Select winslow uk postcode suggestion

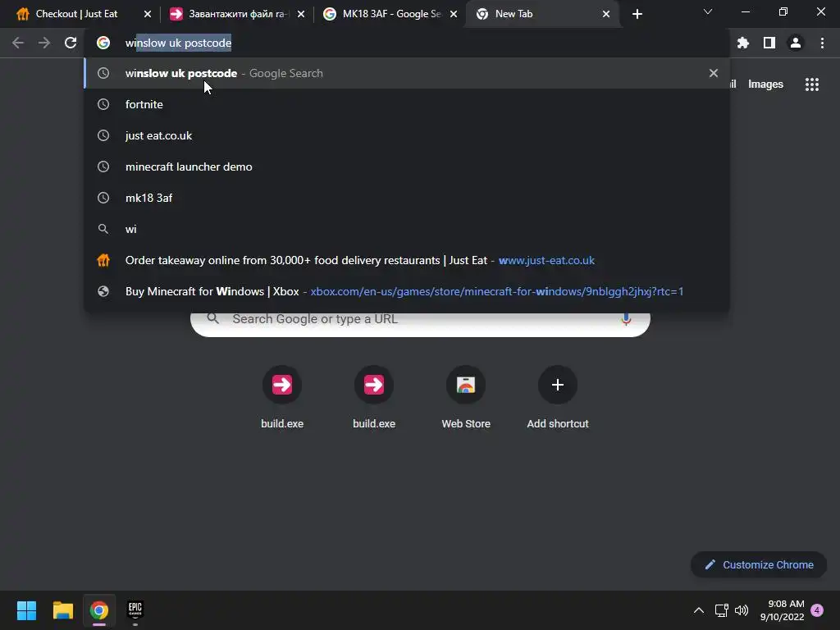pyautogui.click(x=406, y=73)
